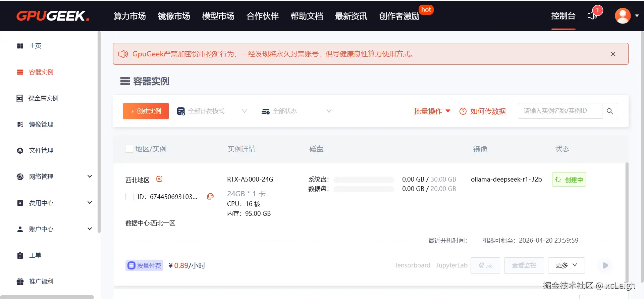
Task: Click the 工单 clipboard icon
Action: click(x=20, y=255)
